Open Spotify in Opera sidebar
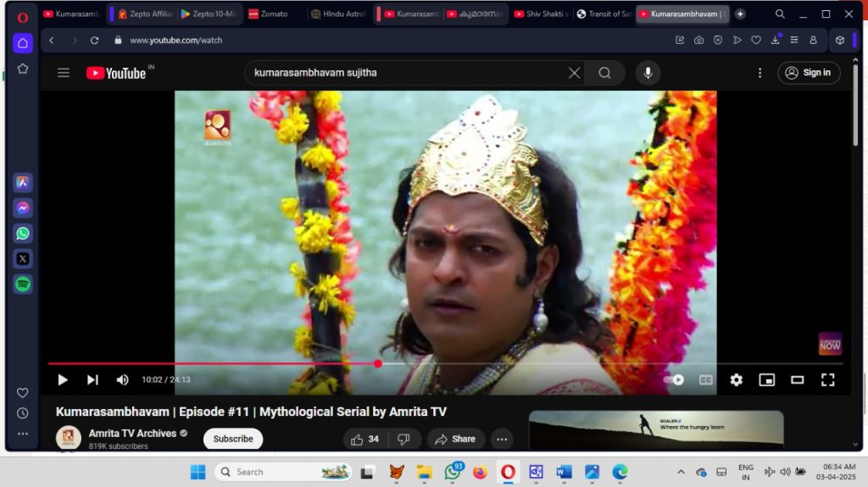 [23, 285]
